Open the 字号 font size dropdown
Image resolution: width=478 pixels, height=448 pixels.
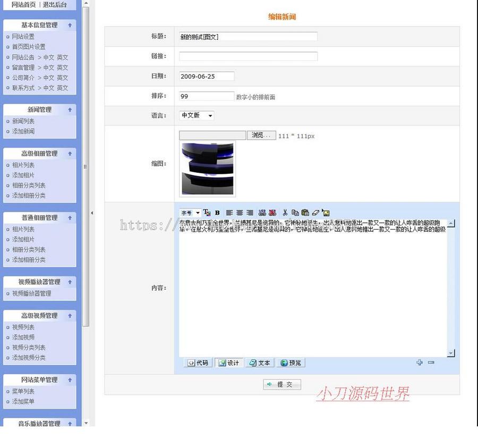click(x=190, y=213)
